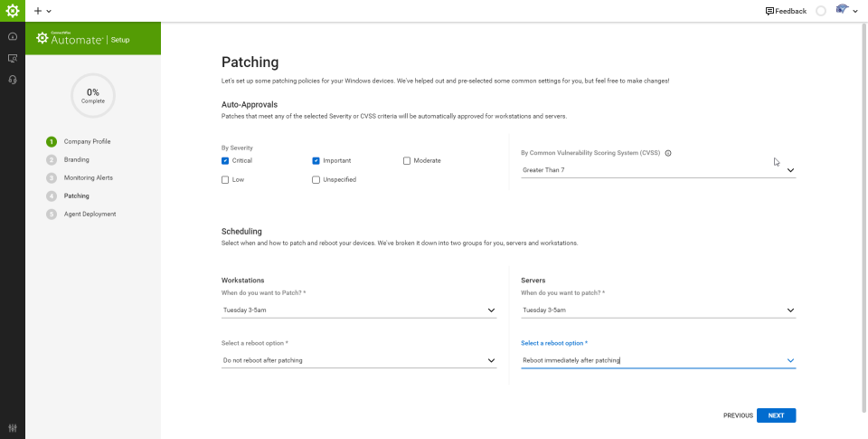Check the Unspecified severity checkbox

point(316,179)
